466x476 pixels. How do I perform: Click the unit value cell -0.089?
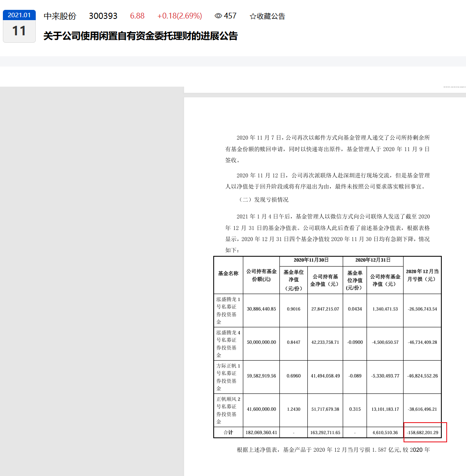click(x=355, y=376)
